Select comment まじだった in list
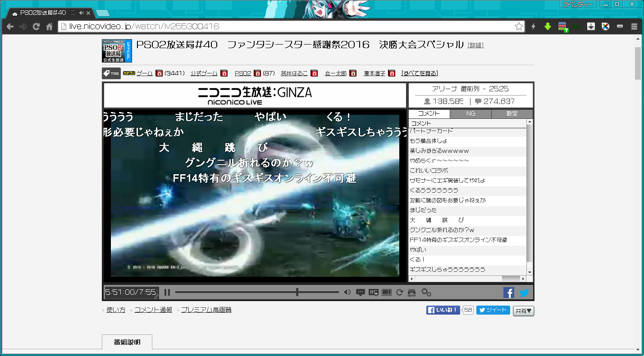Screen dimensions: 644x356 467,210
